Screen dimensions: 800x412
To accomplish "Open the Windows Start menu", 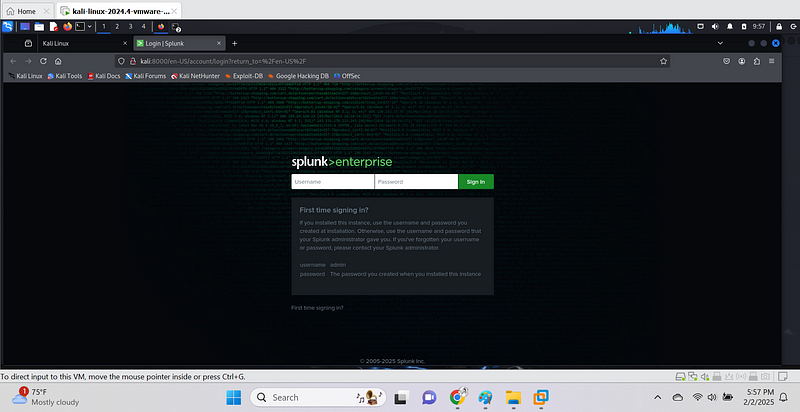I will point(234,397).
